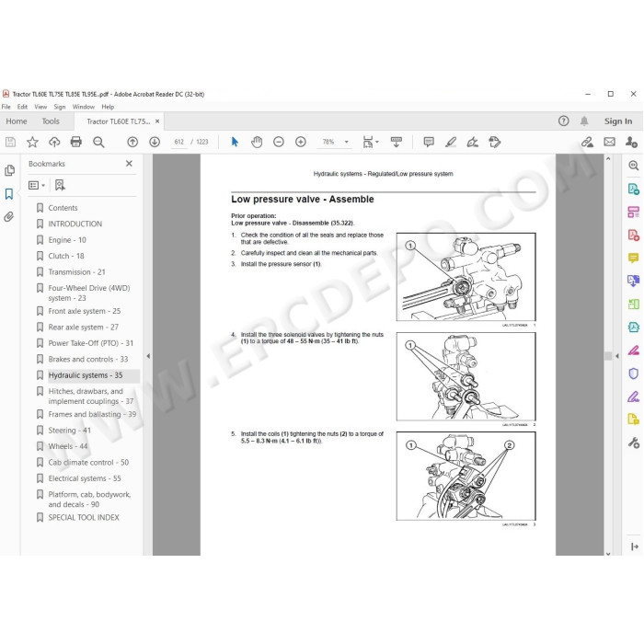Open Window menu
Image resolution: width=644 pixels, height=644 pixels.
pyautogui.click(x=84, y=107)
